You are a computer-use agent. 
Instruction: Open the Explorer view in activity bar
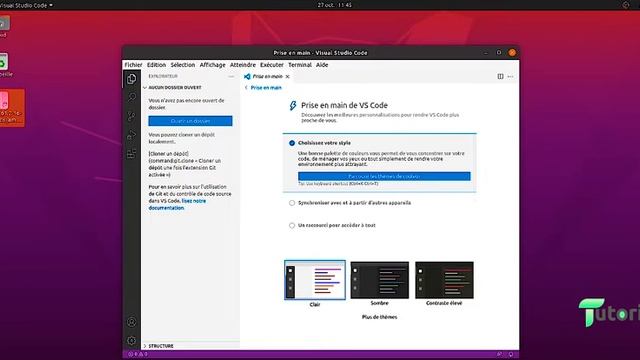tap(131, 78)
